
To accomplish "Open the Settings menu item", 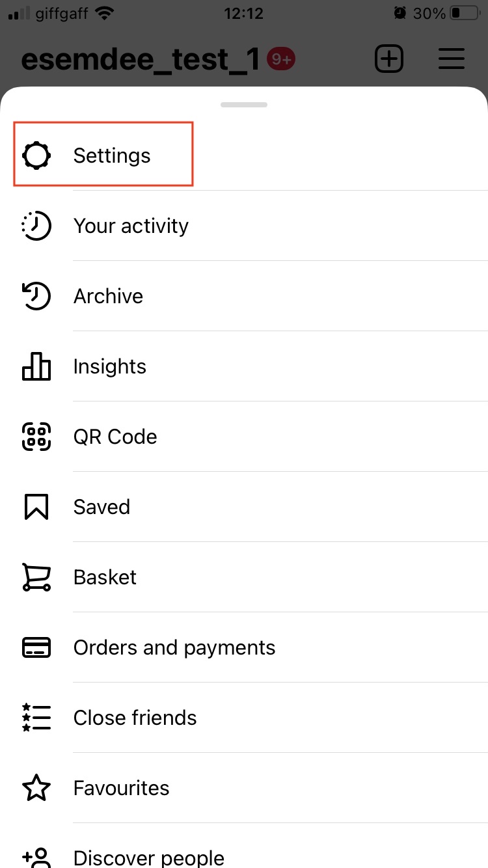I will [112, 156].
